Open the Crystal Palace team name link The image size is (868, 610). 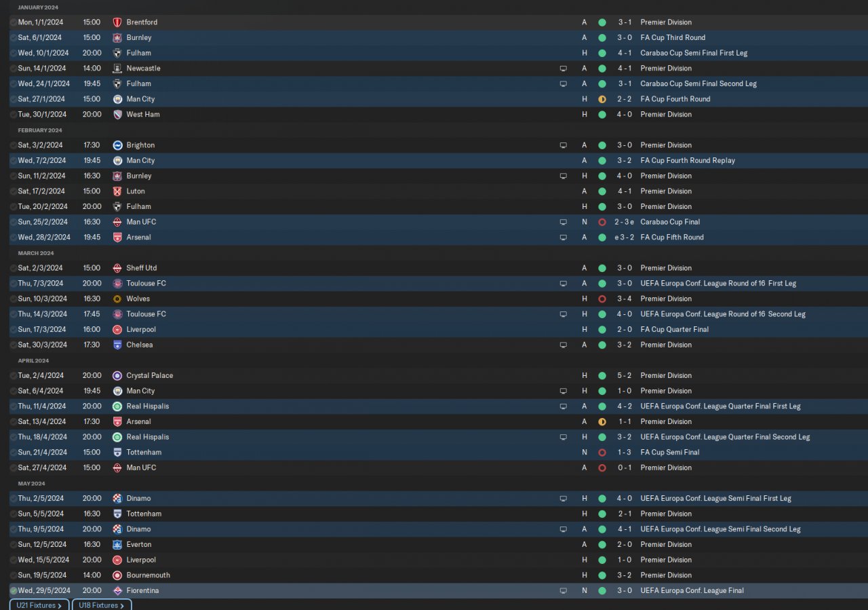click(150, 376)
